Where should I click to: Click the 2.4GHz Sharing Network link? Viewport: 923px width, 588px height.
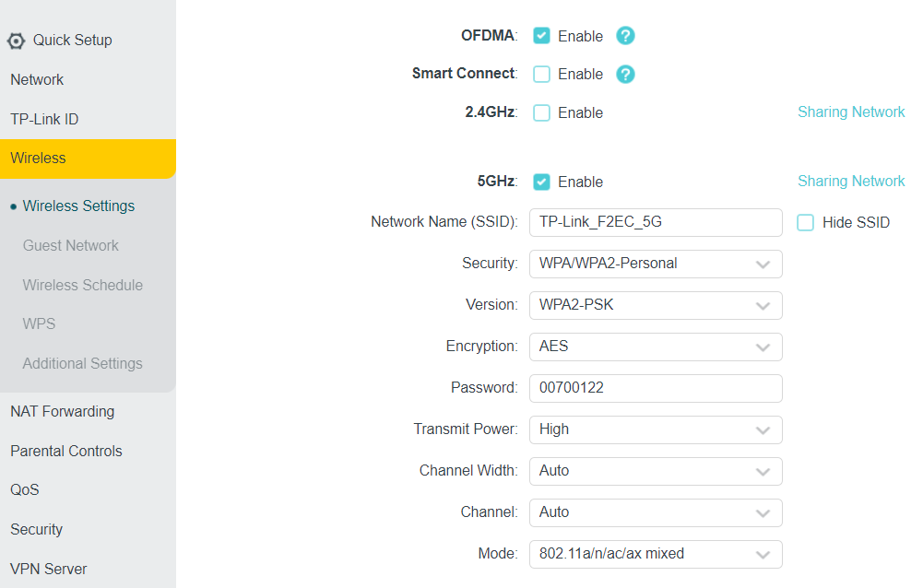pyautogui.click(x=851, y=112)
